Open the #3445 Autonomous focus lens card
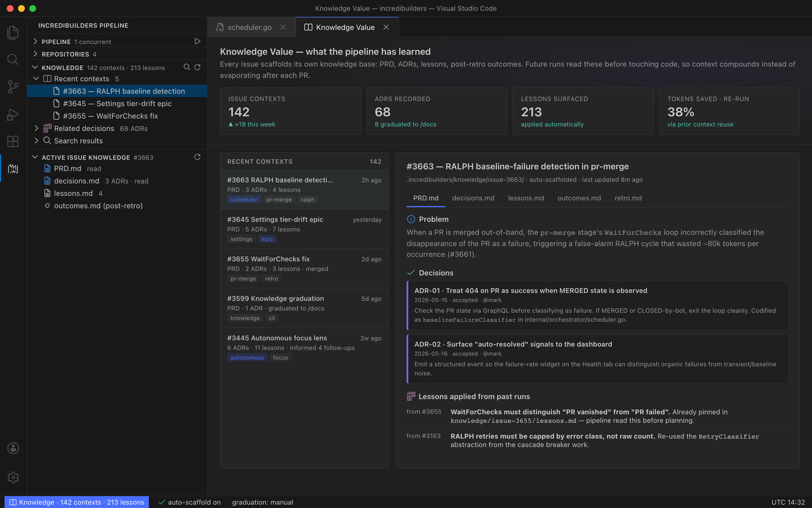 click(x=304, y=347)
